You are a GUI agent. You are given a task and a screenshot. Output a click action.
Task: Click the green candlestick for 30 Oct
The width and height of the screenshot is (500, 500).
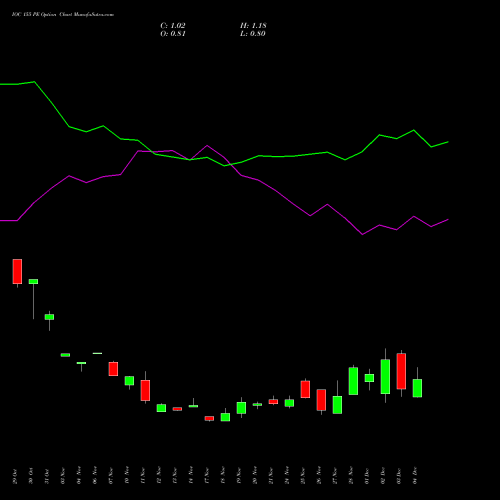coord(33,282)
